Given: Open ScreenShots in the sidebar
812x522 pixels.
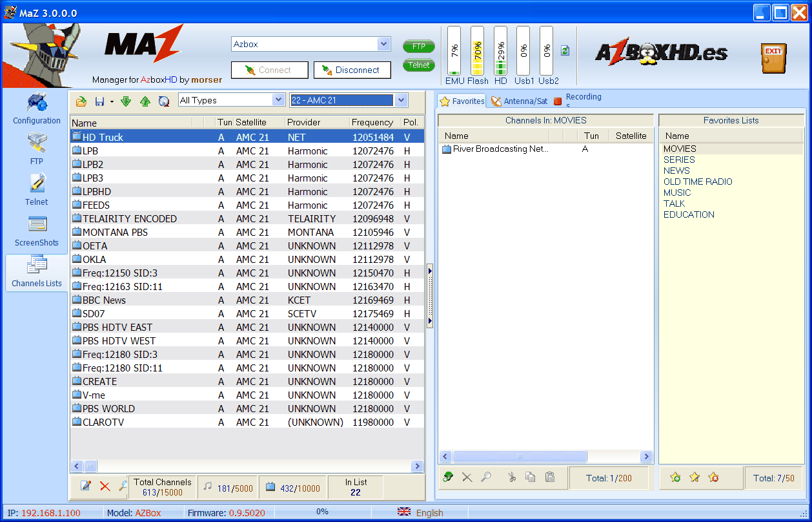Looking at the screenshot, I should (37, 231).
